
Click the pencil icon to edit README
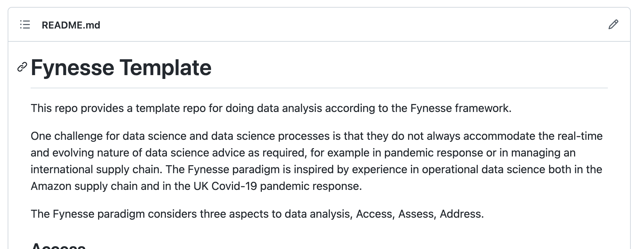point(613,25)
